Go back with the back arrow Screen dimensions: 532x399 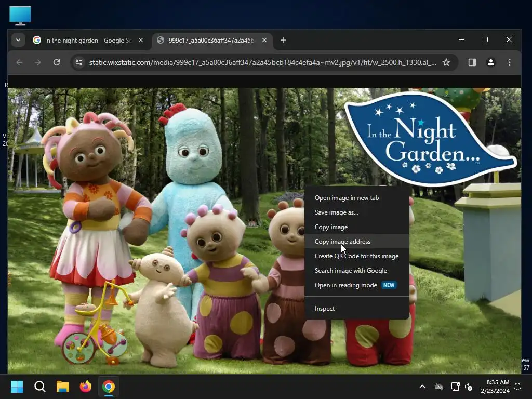coord(19,62)
